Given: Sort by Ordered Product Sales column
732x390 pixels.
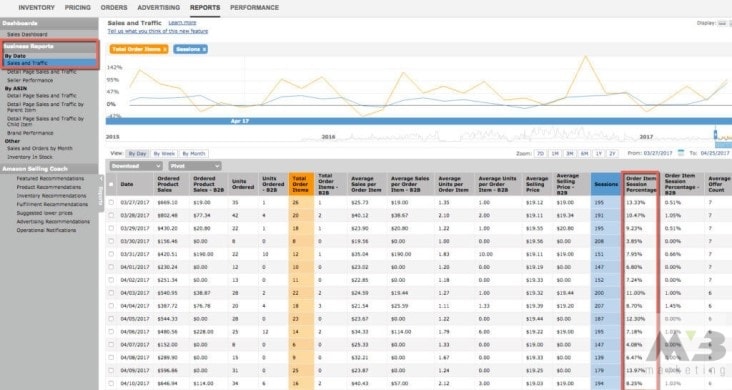Looking at the screenshot, I should [x=171, y=184].
